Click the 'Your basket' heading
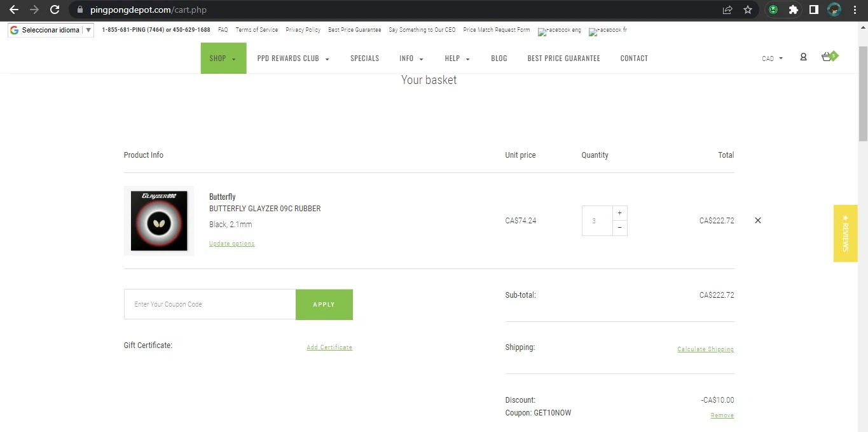868x432 pixels. pos(429,80)
